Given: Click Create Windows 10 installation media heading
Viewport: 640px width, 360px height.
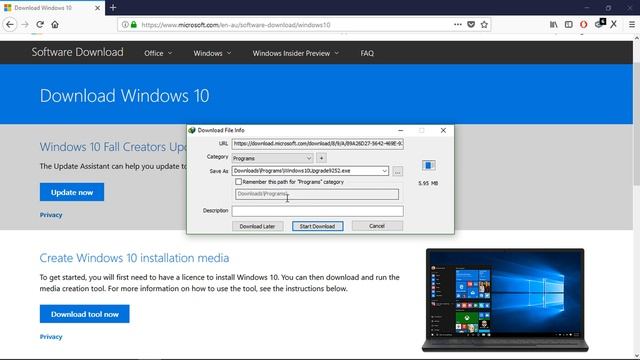Looking at the screenshot, I should 134,258.
